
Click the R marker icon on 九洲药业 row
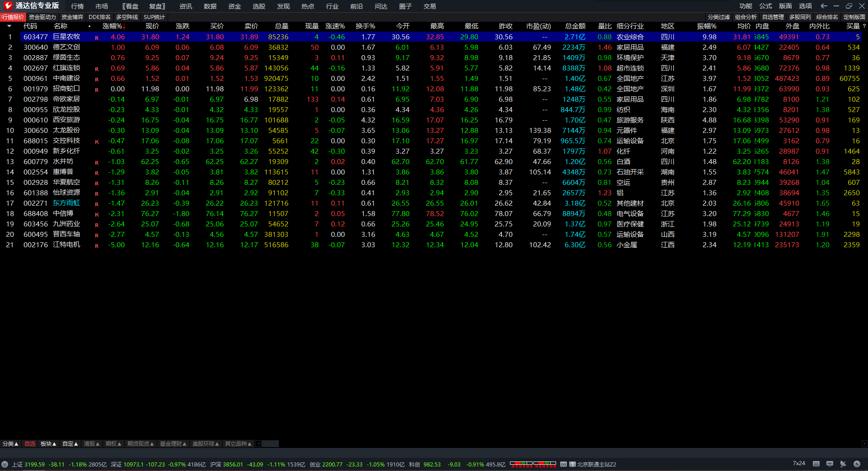tap(97, 225)
